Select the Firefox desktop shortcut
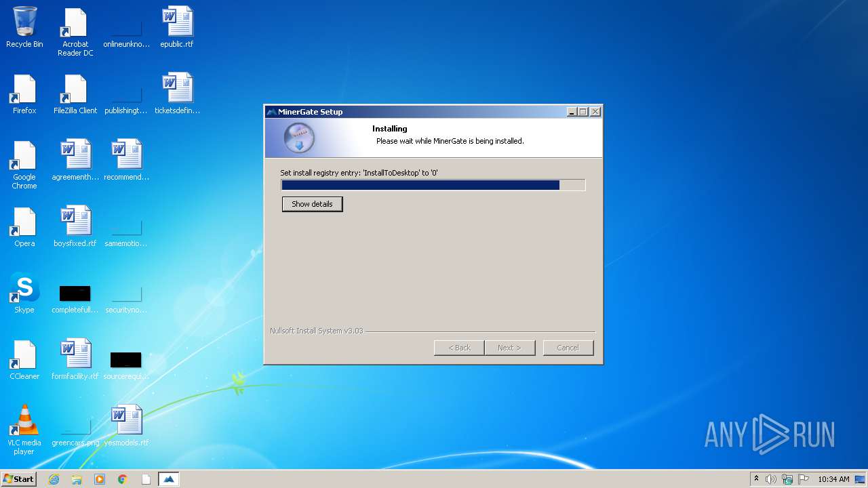This screenshot has width=868, height=488. click(x=24, y=94)
